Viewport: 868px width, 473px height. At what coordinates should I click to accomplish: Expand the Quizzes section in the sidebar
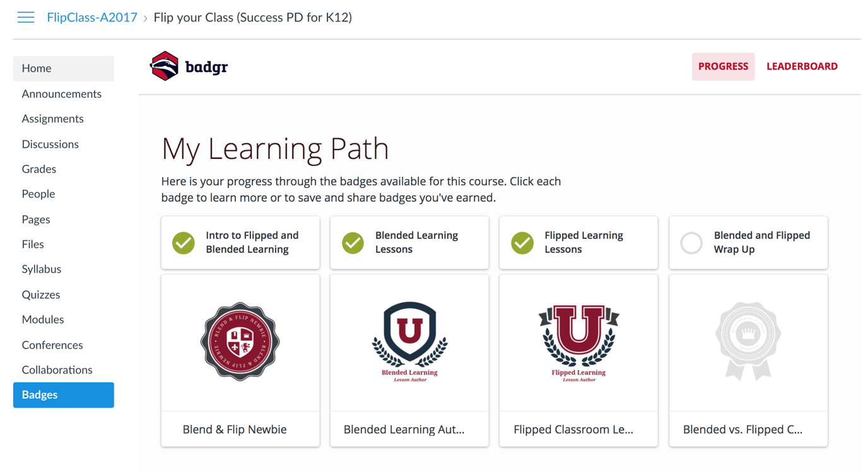pyautogui.click(x=40, y=294)
